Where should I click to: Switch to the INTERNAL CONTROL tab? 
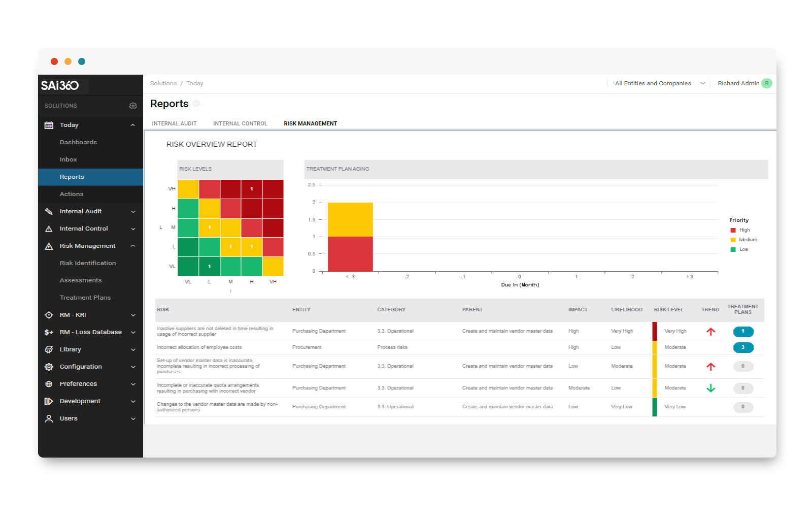(x=240, y=123)
